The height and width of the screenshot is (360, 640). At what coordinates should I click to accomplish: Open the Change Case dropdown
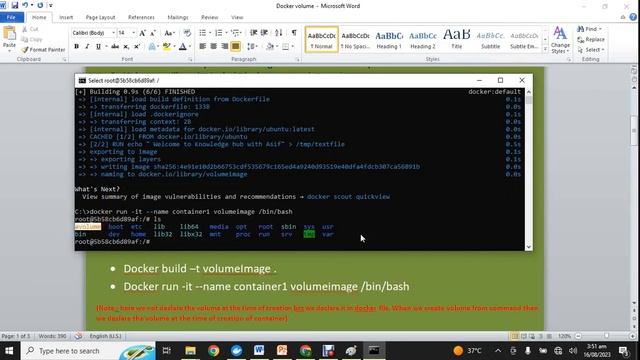(x=169, y=33)
